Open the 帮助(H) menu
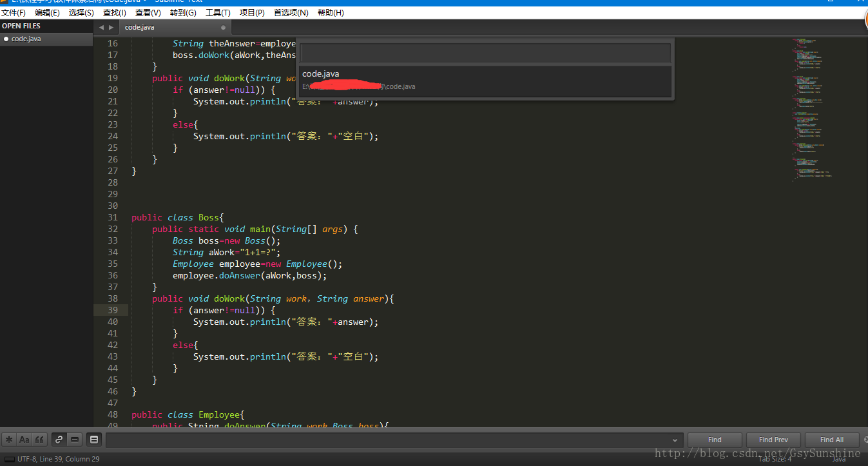Viewport: 868px width, 466px height. tap(331, 13)
